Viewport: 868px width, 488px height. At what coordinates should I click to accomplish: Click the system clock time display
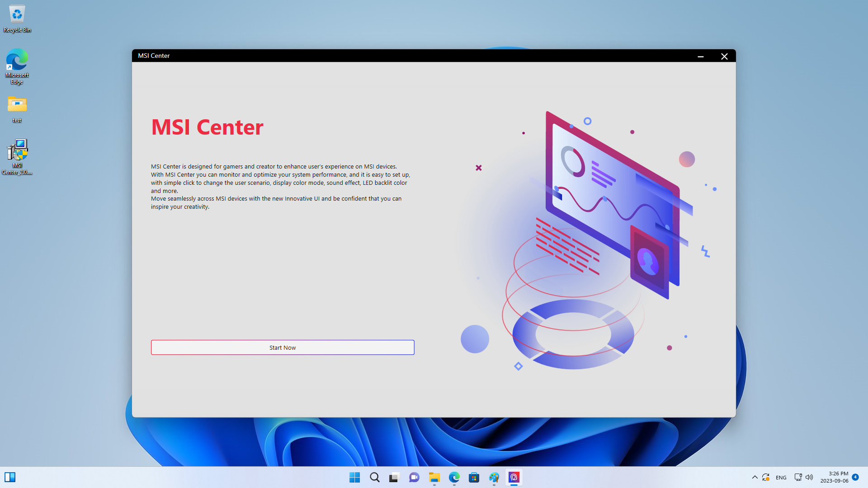[x=837, y=473]
